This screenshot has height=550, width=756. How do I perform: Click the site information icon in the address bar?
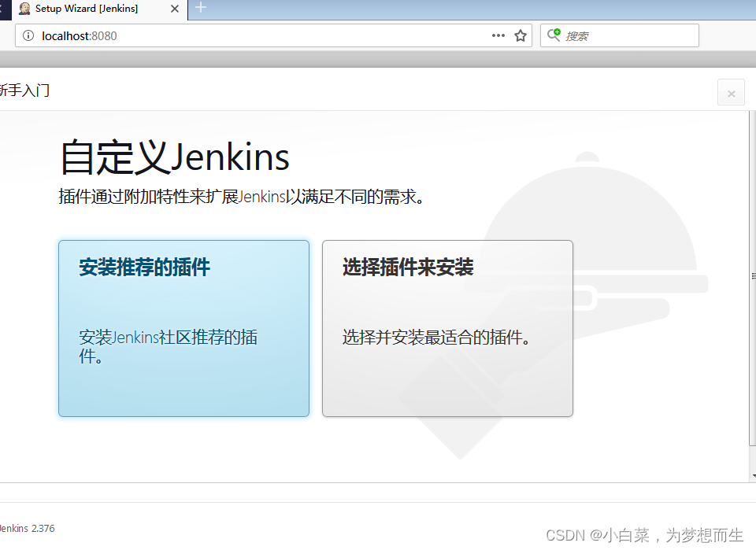[x=28, y=35]
